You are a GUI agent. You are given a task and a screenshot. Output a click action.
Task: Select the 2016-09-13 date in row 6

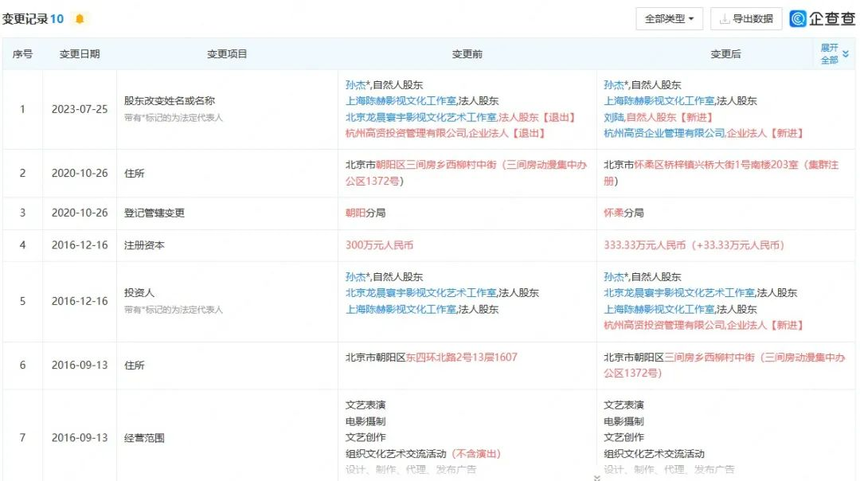(x=80, y=365)
